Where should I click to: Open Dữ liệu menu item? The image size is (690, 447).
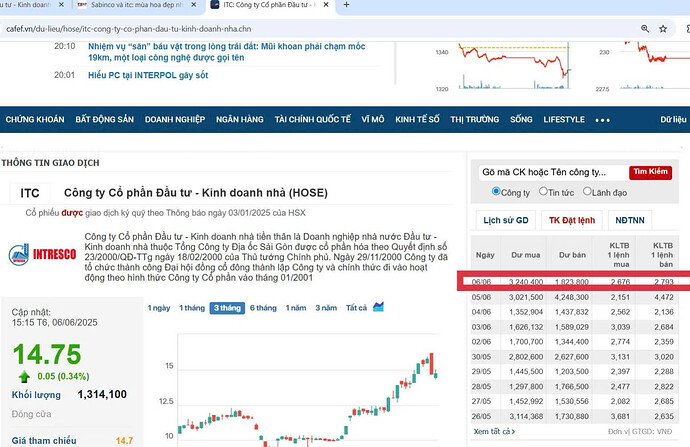point(673,120)
